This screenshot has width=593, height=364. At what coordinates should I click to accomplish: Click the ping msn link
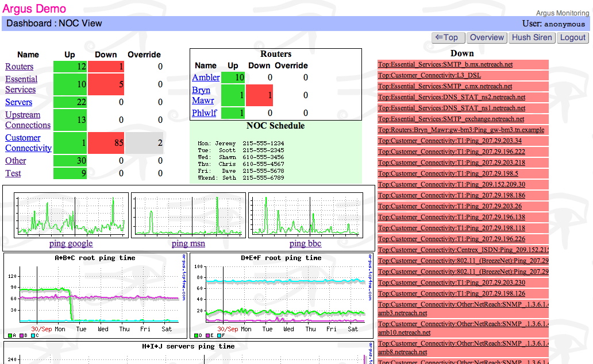coord(188,243)
